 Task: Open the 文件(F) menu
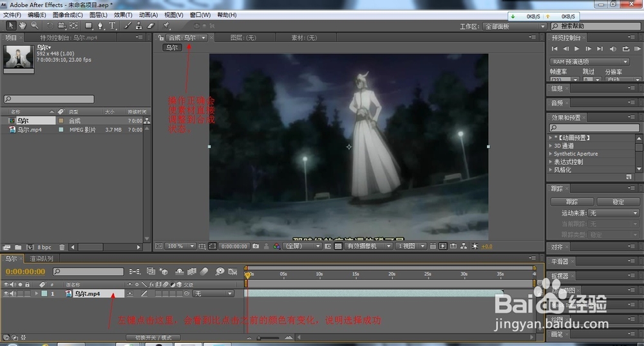click(x=12, y=15)
